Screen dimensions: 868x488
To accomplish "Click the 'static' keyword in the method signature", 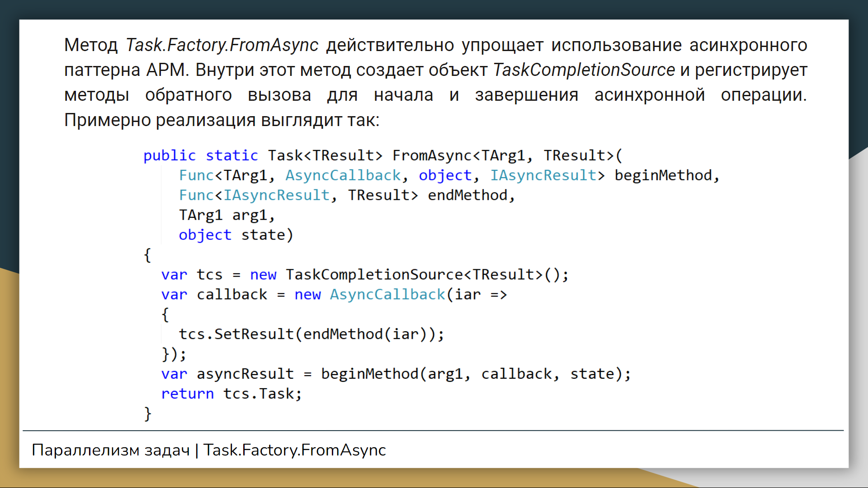I will coord(231,155).
